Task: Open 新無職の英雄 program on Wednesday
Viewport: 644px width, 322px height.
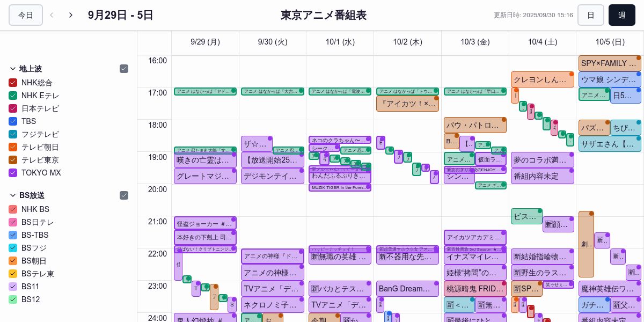Action: tap(340, 257)
